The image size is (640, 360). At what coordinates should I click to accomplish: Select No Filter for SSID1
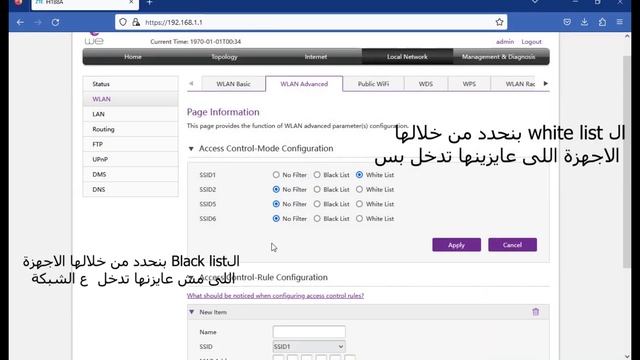point(276,175)
